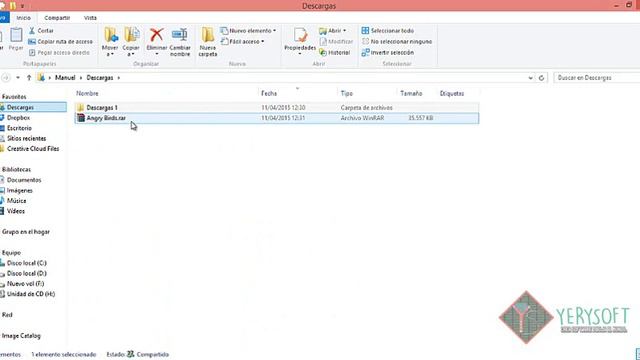Click Pegar acceso directo
This screenshot has width=640, height=360.
click(x=59, y=53)
